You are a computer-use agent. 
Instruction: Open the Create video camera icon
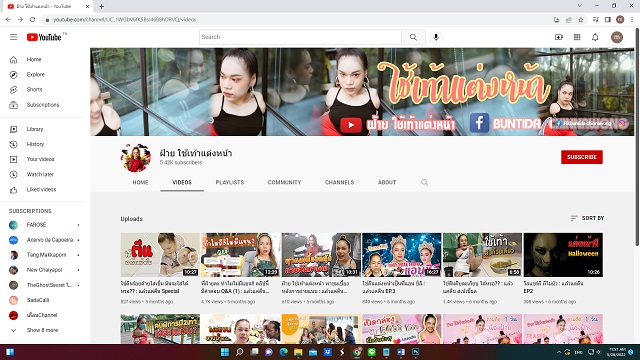[559, 37]
